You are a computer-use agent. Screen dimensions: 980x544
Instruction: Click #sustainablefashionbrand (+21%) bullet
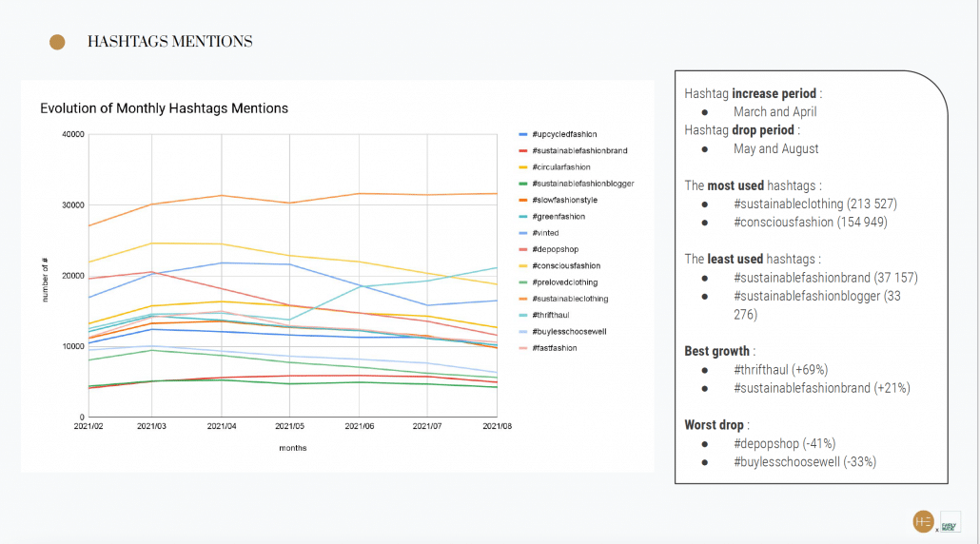click(822, 388)
